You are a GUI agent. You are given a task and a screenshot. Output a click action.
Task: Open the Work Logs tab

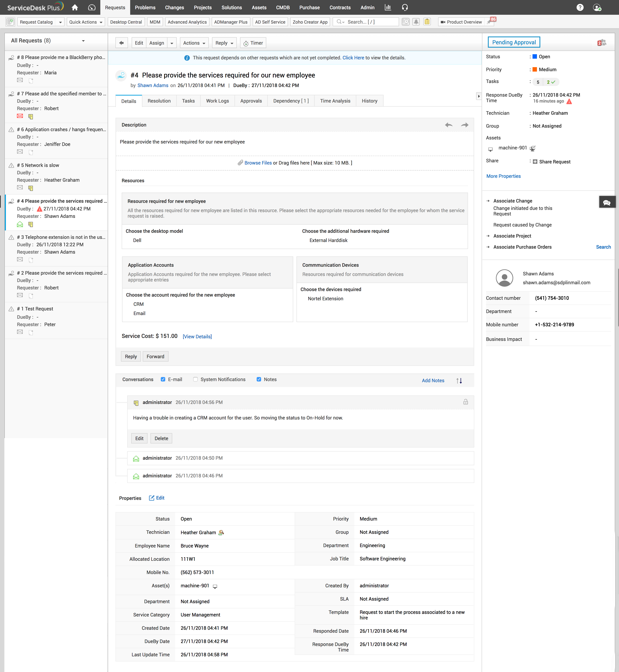pos(217,101)
